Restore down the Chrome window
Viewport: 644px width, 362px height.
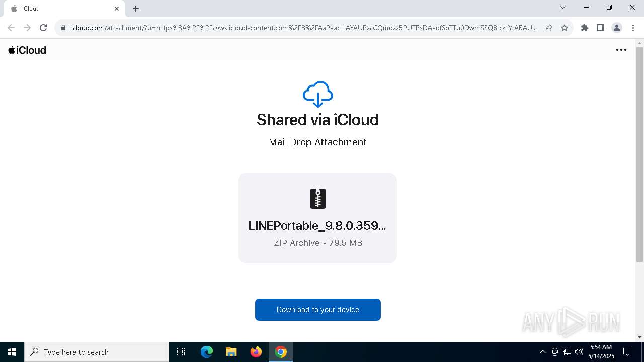(609, 7)
